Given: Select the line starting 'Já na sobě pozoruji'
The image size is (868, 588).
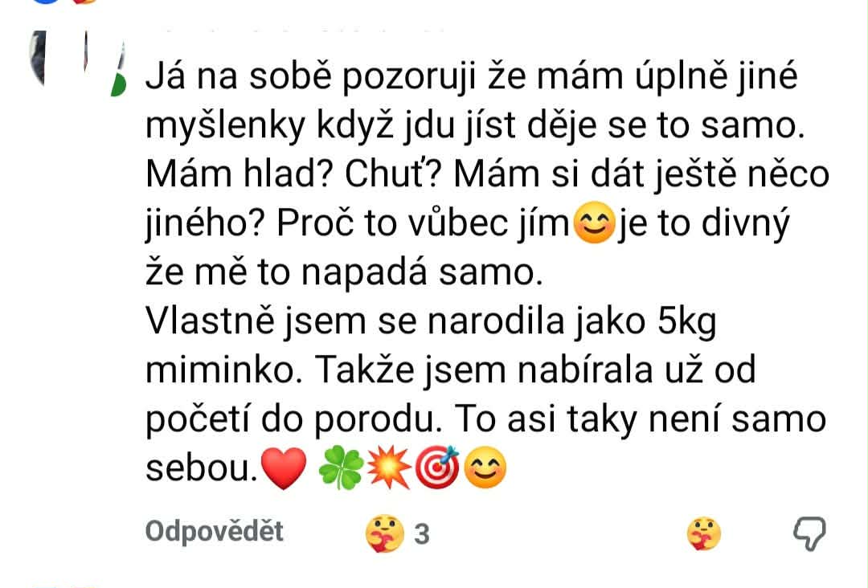Looking at the screenshot, I should pyautogui.click(x=472, y=76).
